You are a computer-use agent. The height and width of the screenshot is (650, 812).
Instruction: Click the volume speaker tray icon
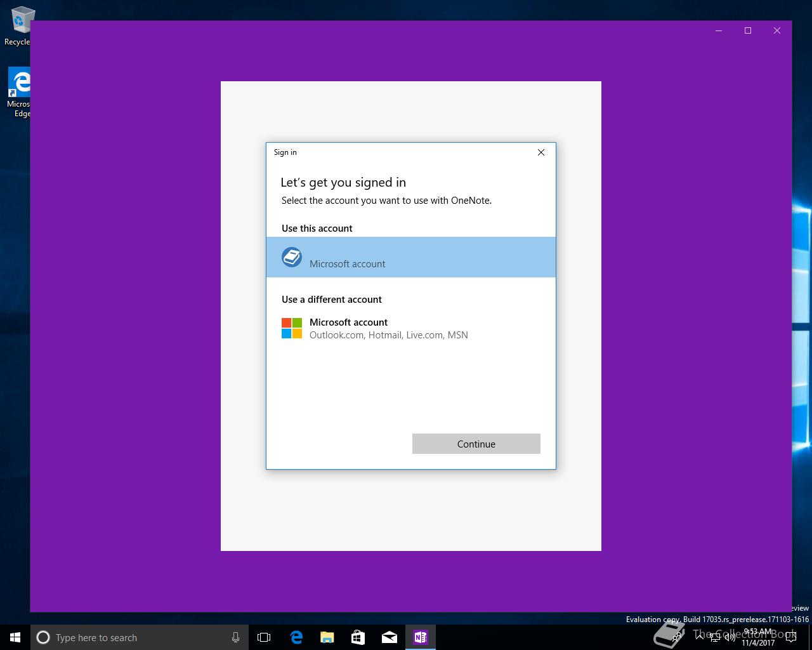(730, 637)
